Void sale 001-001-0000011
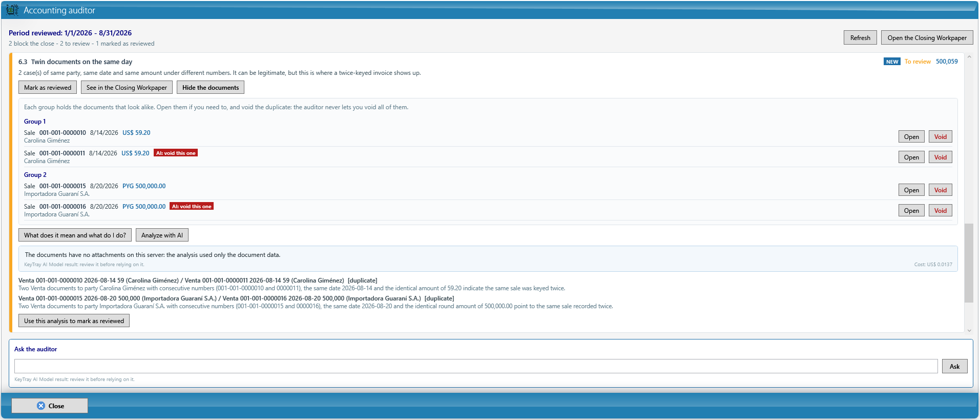The width and height of the screenshot is (980, 420). (x=940, y=157)
